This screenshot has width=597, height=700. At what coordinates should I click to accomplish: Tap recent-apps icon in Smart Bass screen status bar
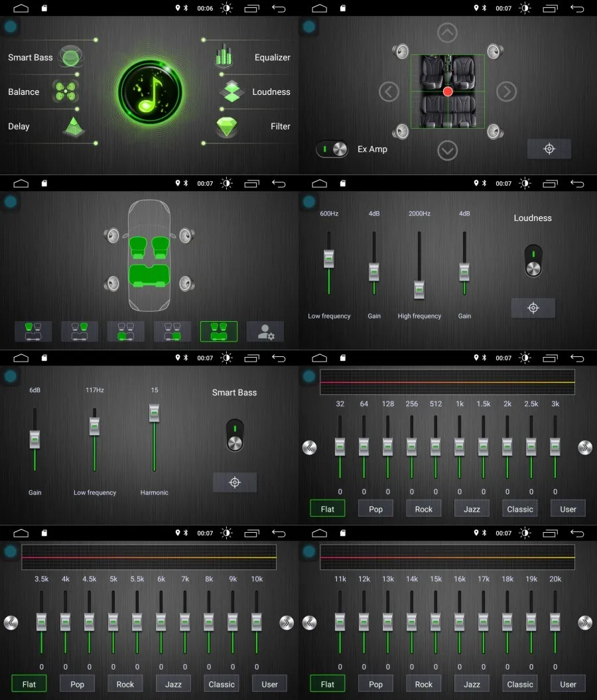click(251, 358)
